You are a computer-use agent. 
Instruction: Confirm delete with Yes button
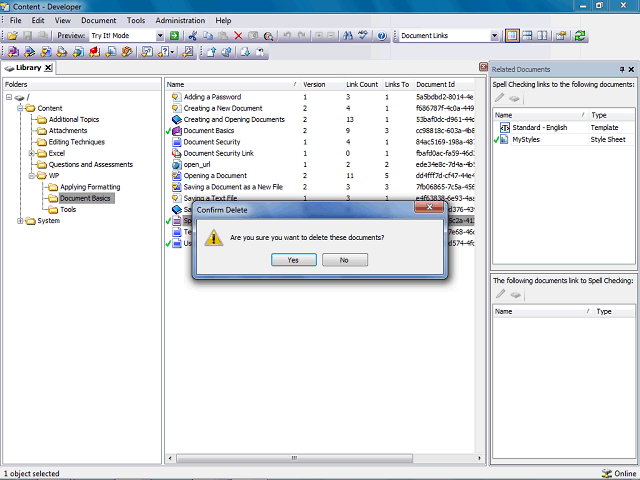[x=293, y=260]
